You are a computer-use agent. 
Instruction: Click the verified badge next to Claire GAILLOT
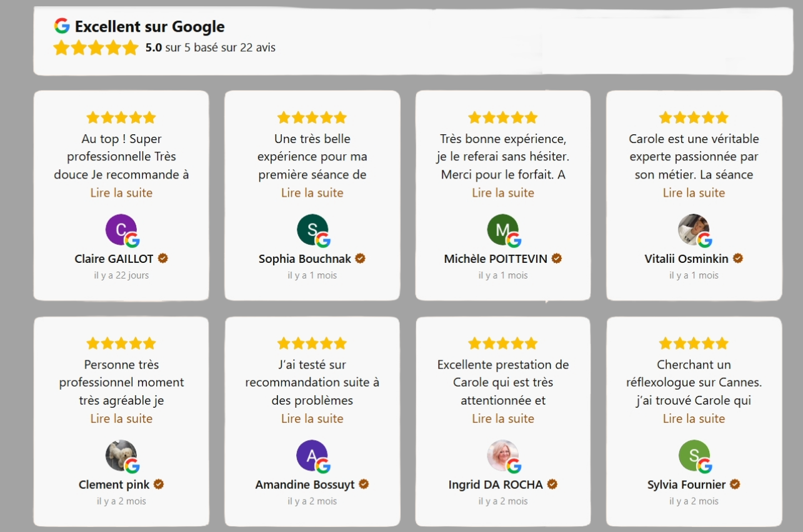coord(163,258)
